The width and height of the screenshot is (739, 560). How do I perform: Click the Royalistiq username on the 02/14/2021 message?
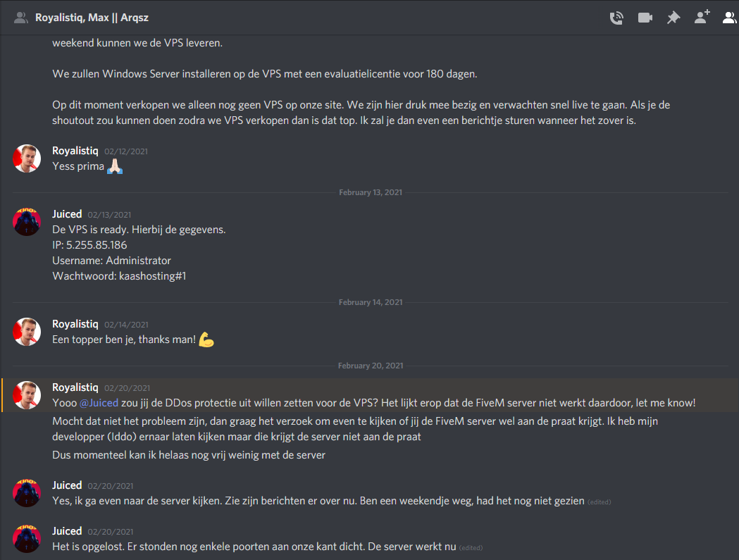click(75, 324)
